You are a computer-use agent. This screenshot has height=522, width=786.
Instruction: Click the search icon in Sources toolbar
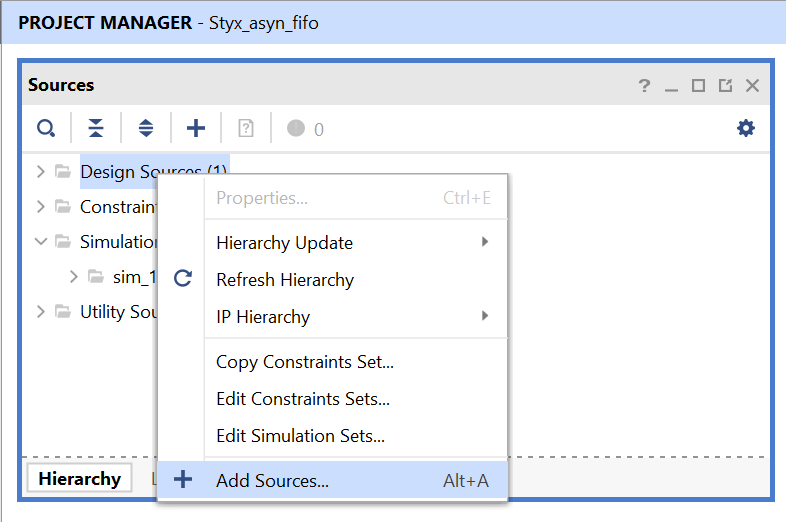(46, 128)
